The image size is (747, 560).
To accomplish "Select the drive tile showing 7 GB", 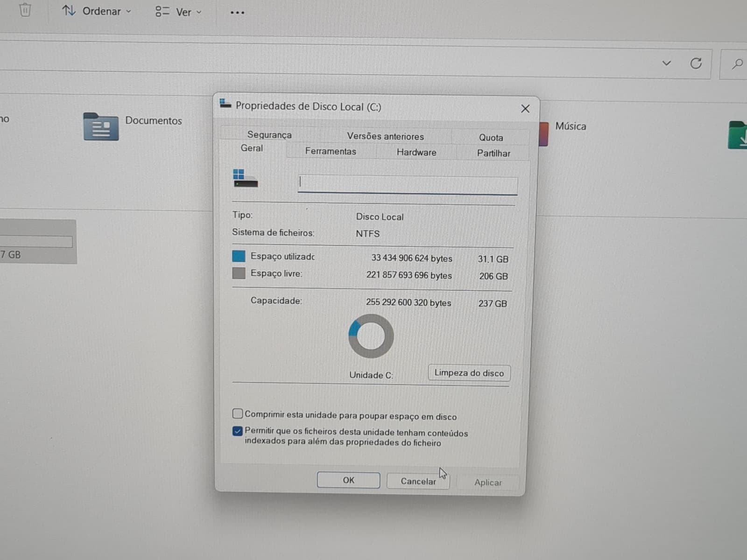I will pos(38,242).
